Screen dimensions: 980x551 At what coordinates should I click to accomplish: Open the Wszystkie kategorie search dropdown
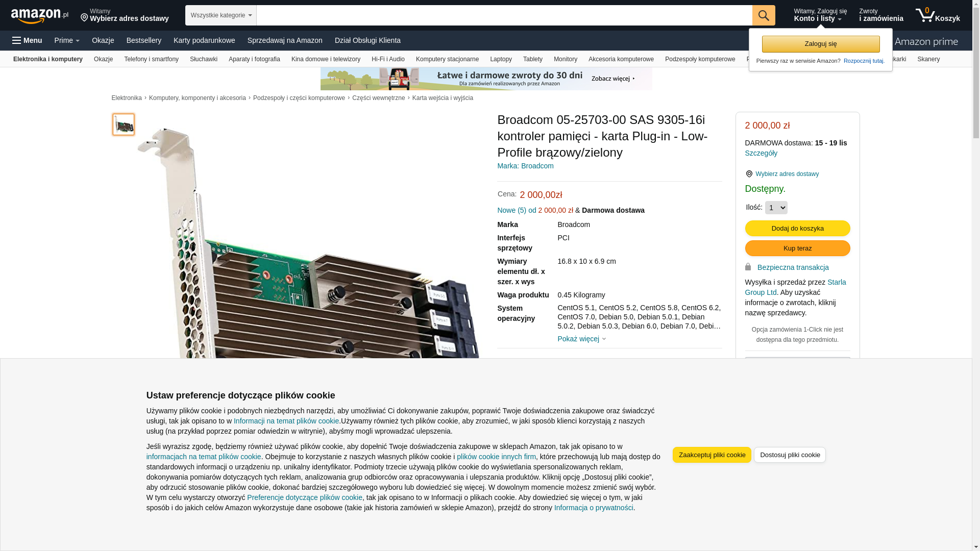(221, 15)
